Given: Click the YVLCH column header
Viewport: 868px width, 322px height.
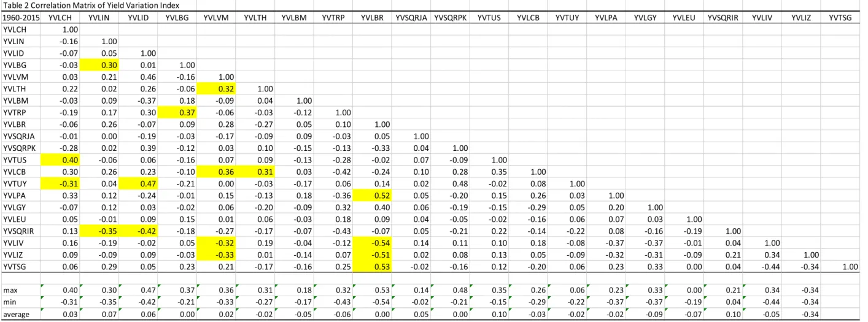Looking at the screenshot, I should point(60,17).
